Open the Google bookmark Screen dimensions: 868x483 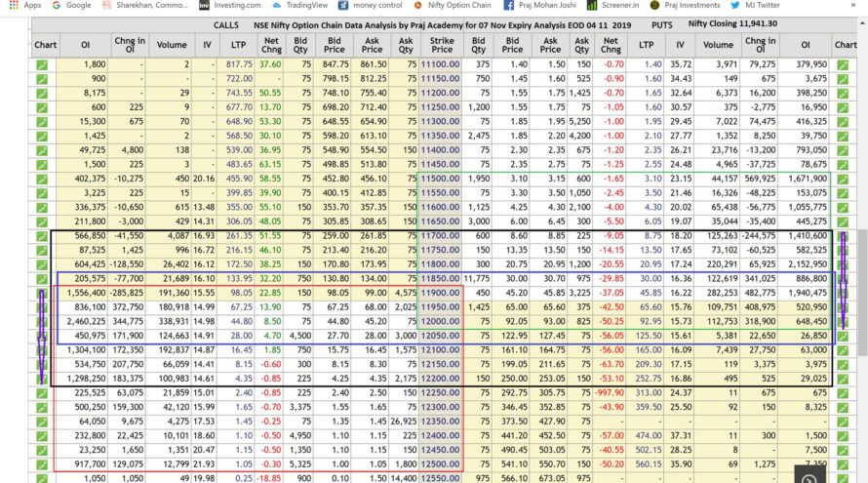pyautogui.click(x=71, y=5)
